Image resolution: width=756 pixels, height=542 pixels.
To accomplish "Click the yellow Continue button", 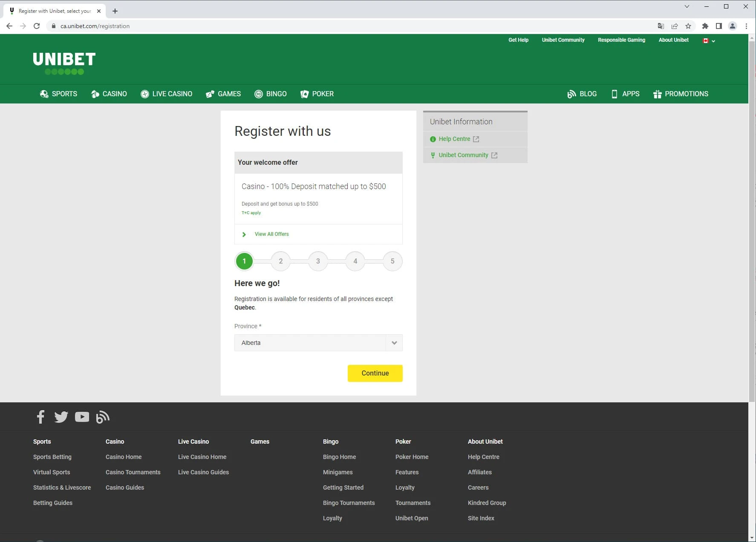I will pyautogui.click(x=375, y=373).
